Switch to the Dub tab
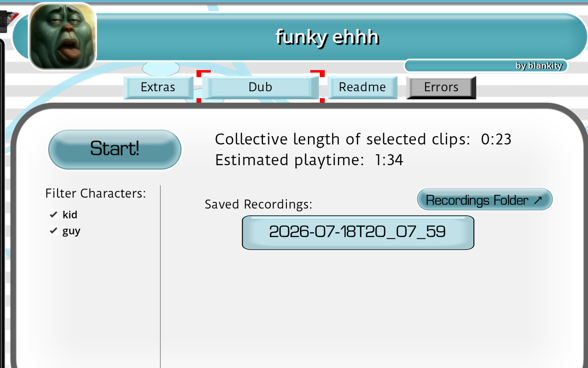This screenshot has width=588, height=368. pyautogui.click(x=260, y=87)
